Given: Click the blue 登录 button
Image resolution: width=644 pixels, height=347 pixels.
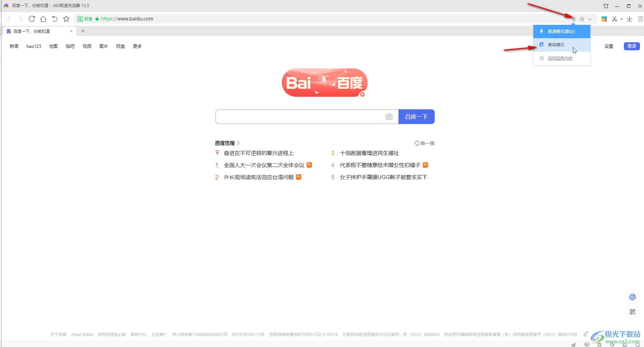Looking at the screenshot, I should tap(632, 46).
